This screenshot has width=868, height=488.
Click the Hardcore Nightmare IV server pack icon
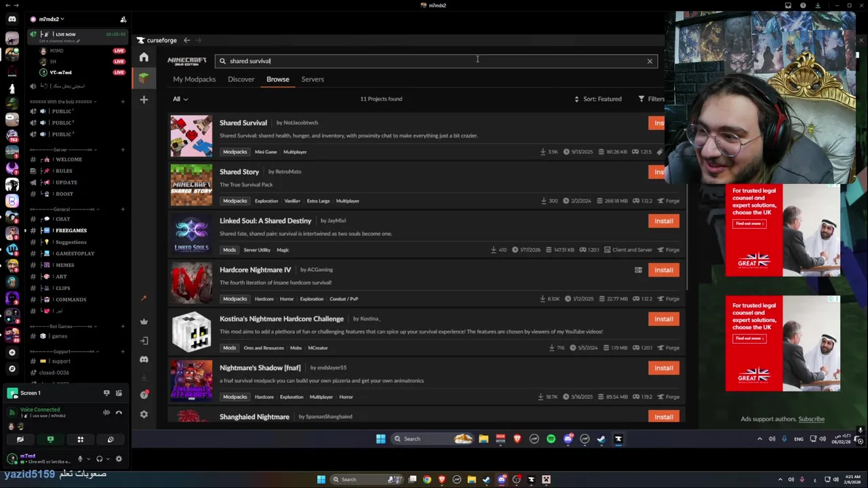pos(638,270)
